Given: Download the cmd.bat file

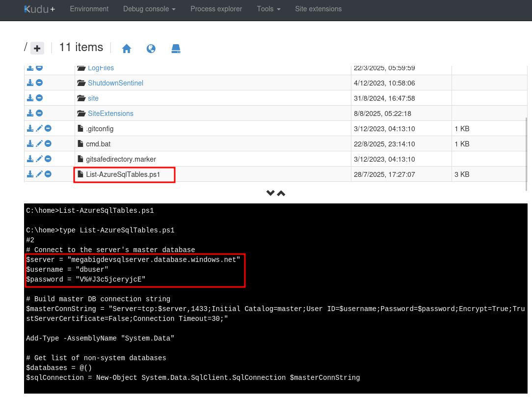Looking at the screenshot, I should [30, 144].
